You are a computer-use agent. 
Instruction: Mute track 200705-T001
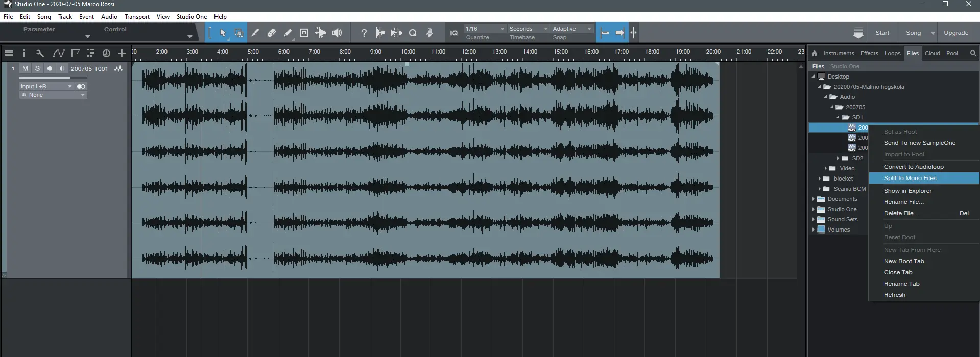[25, 68]
